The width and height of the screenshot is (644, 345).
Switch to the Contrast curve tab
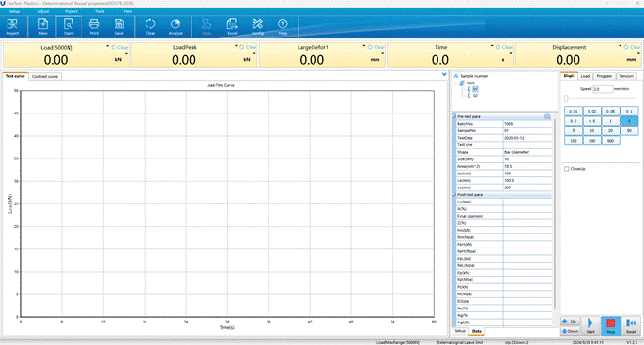[45, 76]
